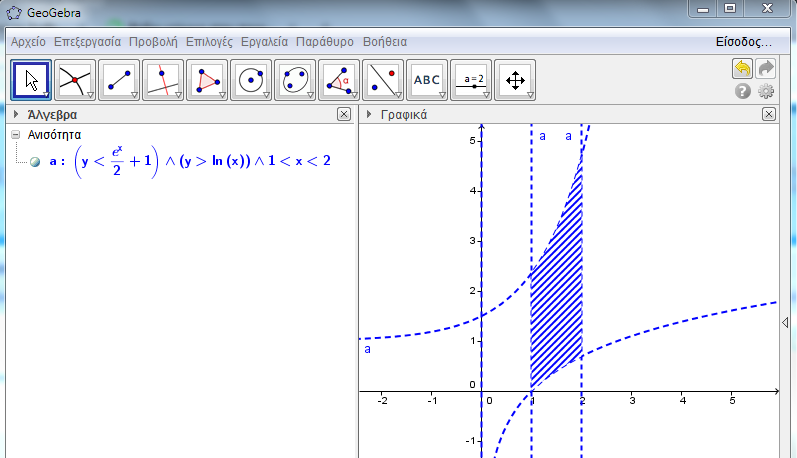
Task: Collapse the Ανισότητα tree group
Action: tap(16, 135)
